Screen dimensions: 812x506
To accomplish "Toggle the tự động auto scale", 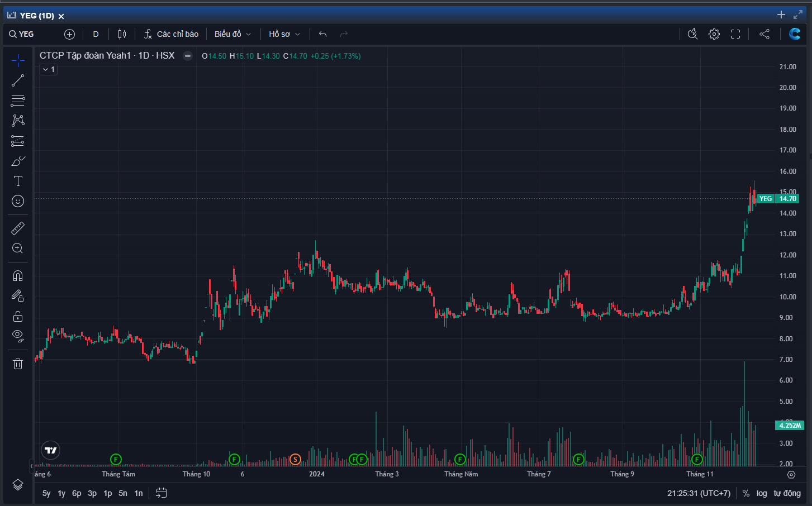I will (x=787, y=493).
